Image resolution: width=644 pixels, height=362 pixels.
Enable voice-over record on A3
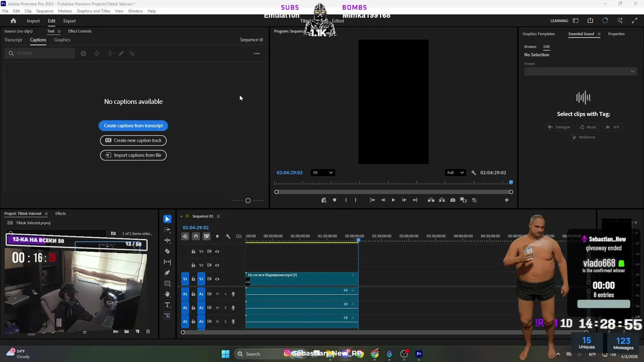point(233,322)
